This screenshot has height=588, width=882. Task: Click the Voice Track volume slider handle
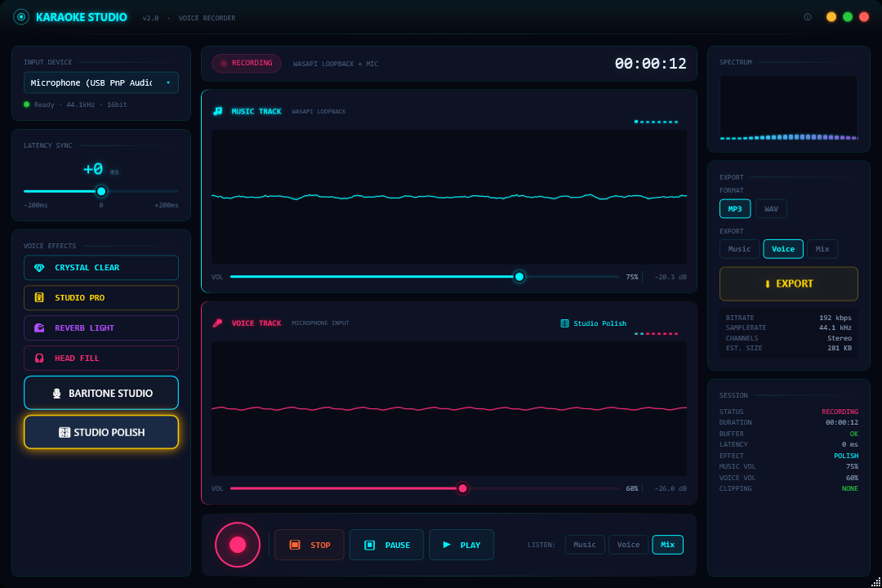tap(462, 488)
